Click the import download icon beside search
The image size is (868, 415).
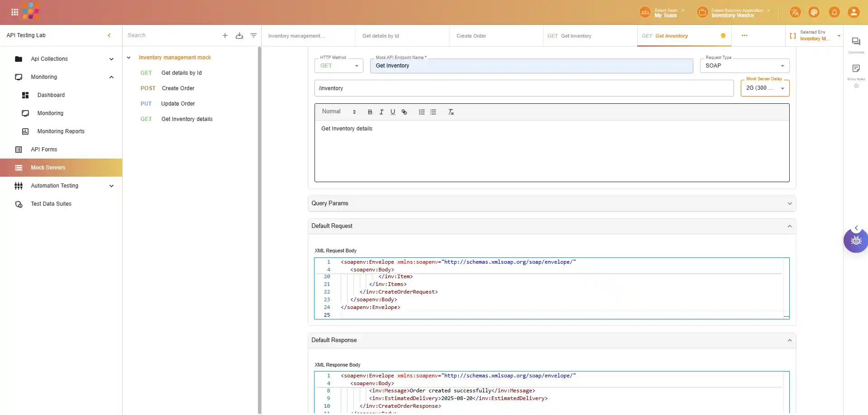point(239,35)
